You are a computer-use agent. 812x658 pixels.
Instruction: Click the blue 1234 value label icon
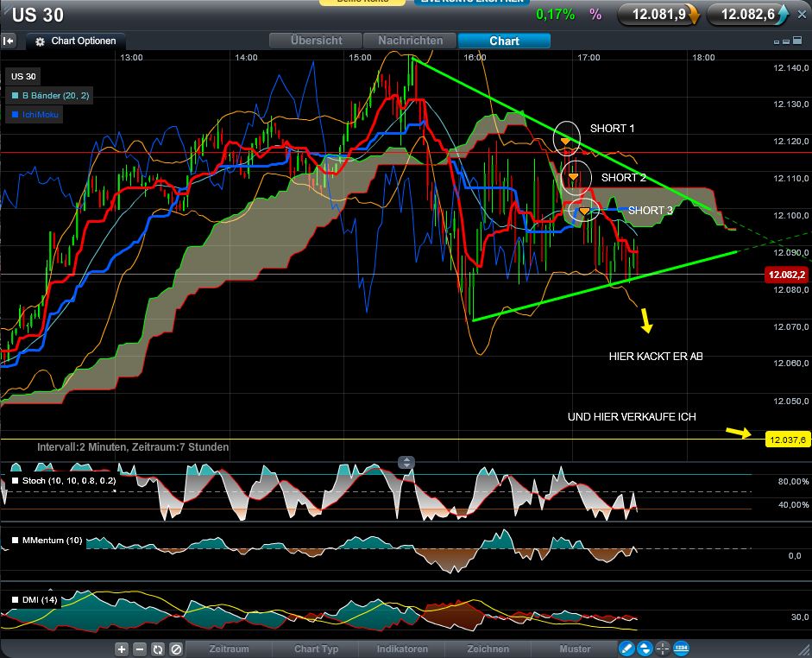pyautogui.click(x=681, y=649)
